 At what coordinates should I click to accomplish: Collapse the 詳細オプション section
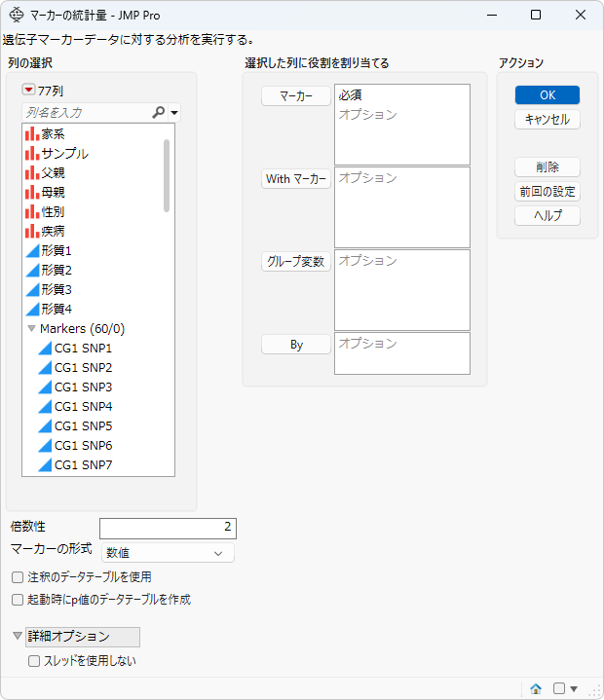[x=18, y=636]
